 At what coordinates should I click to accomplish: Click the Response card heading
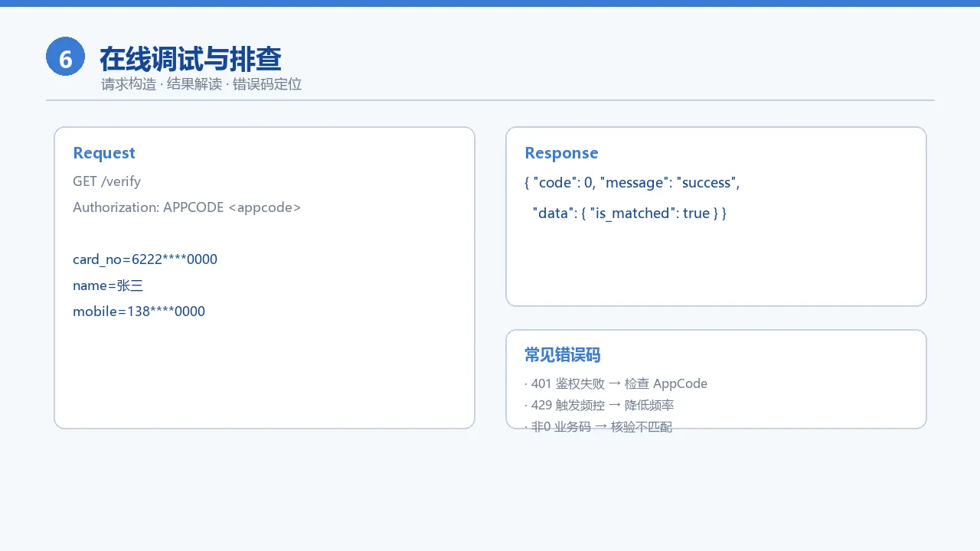[561, 153]
